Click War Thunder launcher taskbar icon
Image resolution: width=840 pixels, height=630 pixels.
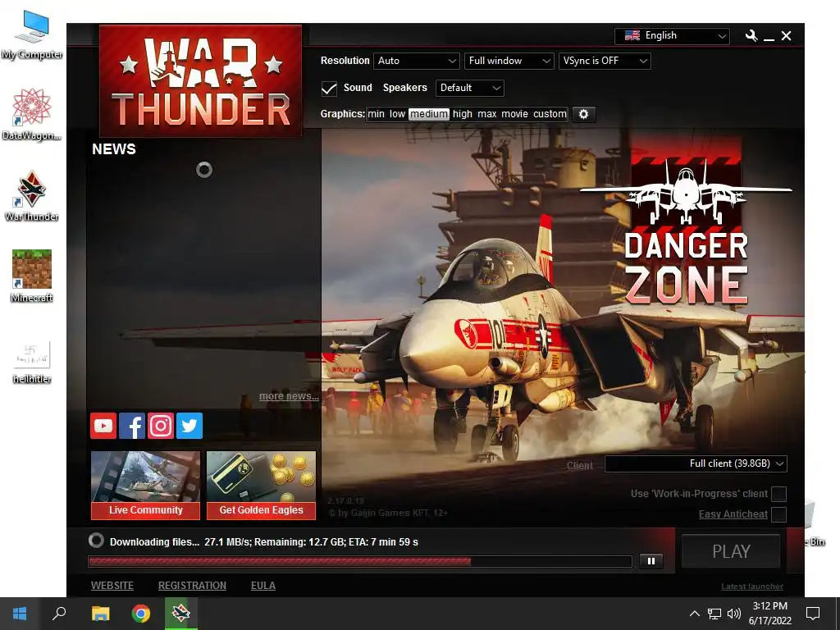pos(181,614)
